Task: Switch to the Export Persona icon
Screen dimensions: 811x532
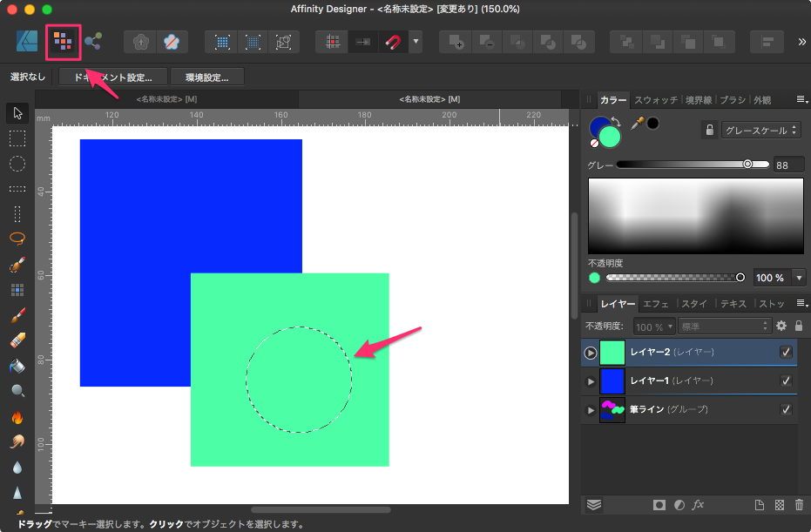Action: [93, 41]
